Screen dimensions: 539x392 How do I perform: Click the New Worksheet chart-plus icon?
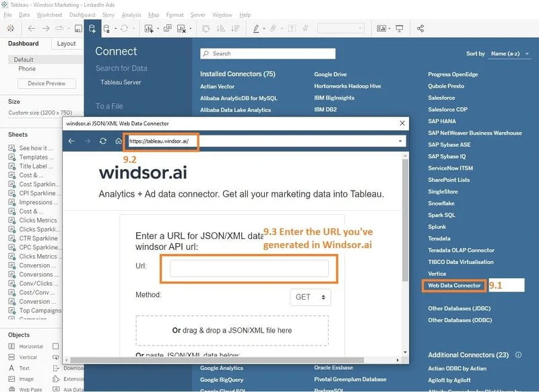click(149, 28)
